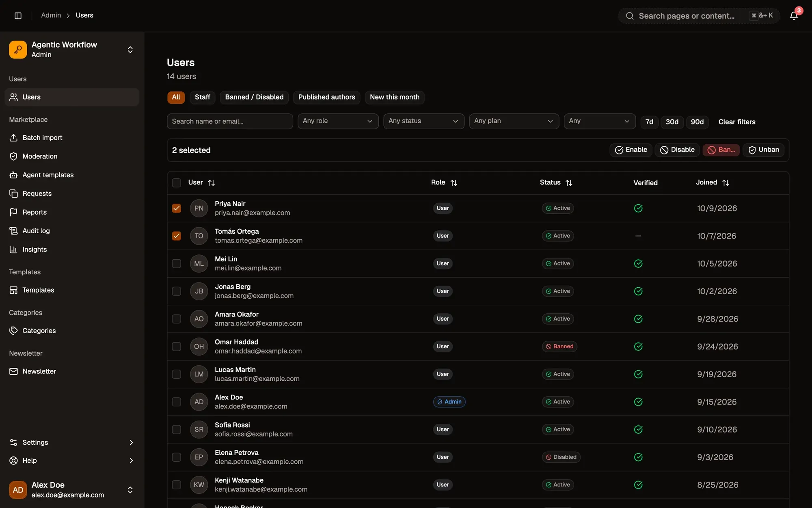Viewport: 812px width, 508px height.
Task: Open Newsletter mail icon
Action: (13, 371)
